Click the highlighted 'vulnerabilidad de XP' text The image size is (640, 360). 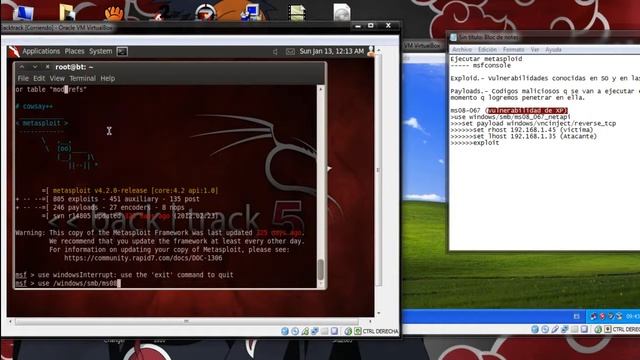(527, 111)
